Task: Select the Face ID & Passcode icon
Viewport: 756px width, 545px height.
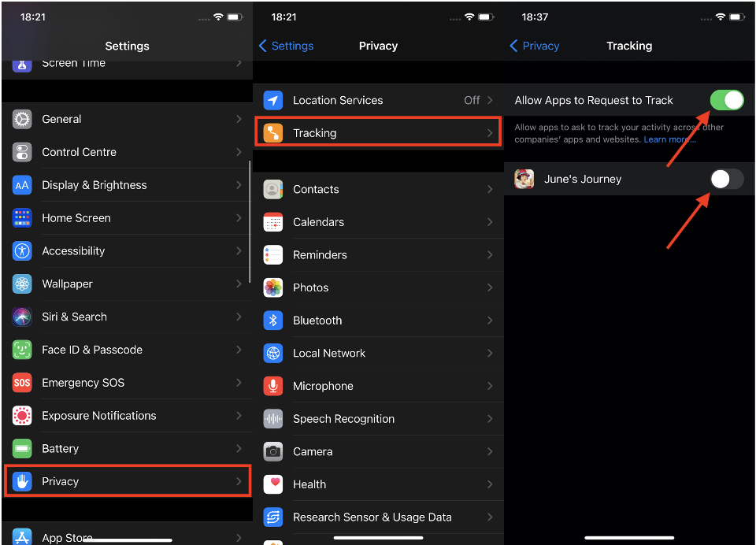Action: coord(22,350)
